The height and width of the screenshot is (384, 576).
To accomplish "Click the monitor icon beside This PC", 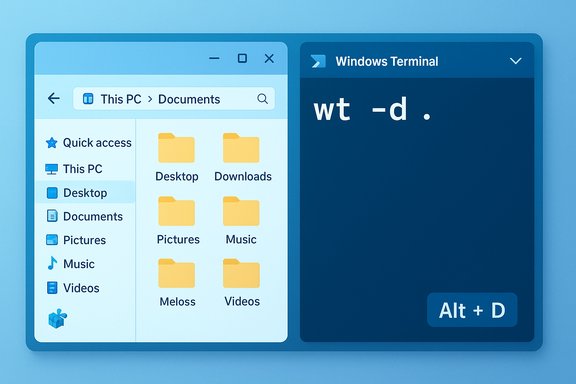I will click(51, 169).
